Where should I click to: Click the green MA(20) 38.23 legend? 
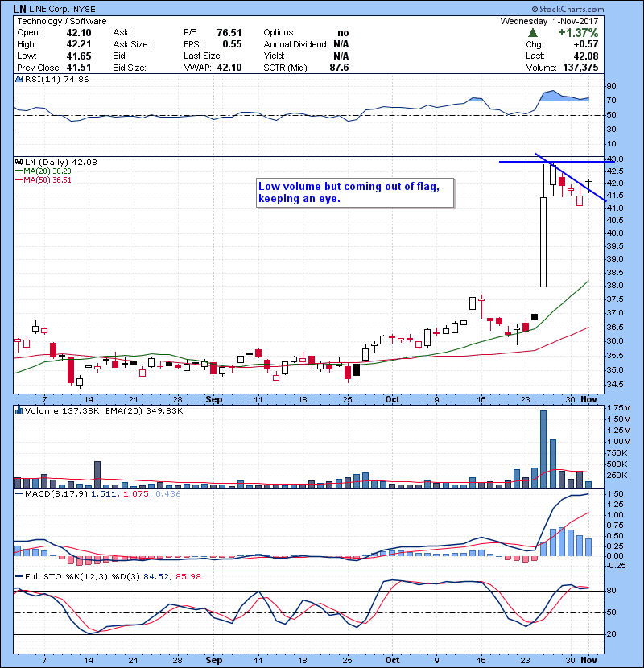click(x=43, y=171)
